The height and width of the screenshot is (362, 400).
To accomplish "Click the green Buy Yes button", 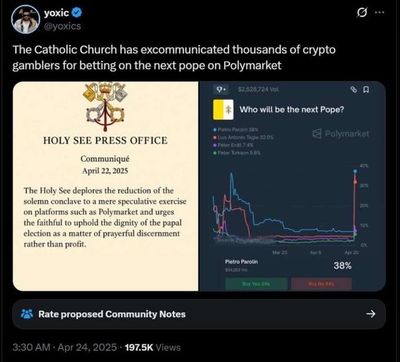I will coord(256,284).
